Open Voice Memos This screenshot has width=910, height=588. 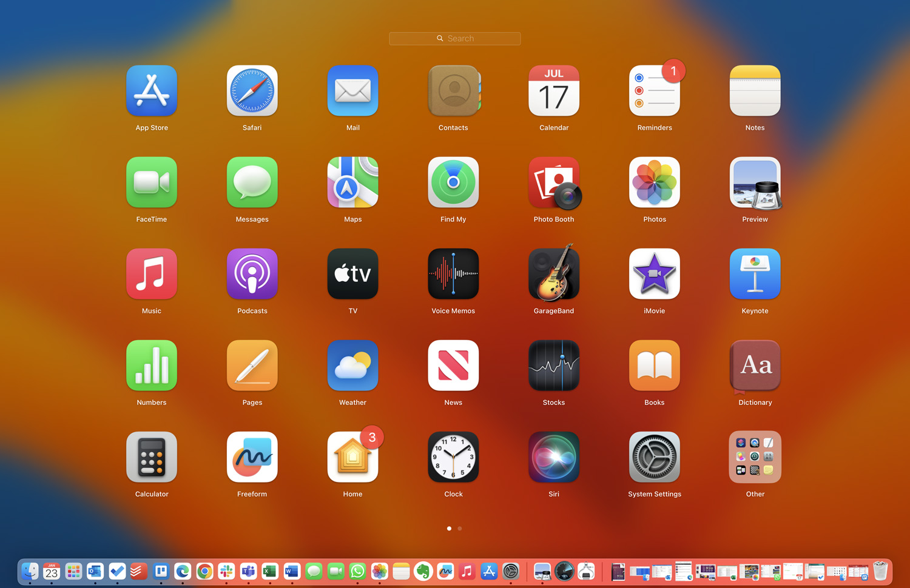pos(453,274)
